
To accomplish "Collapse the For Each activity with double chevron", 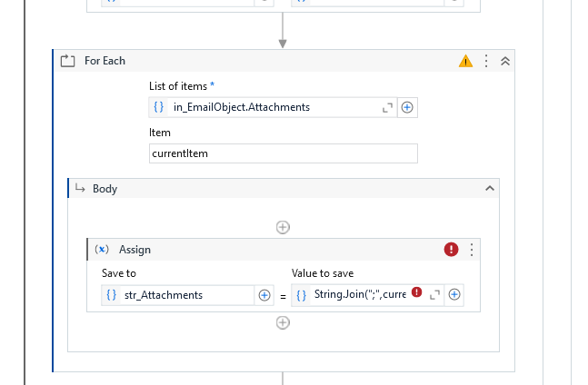I will point(505,61).
